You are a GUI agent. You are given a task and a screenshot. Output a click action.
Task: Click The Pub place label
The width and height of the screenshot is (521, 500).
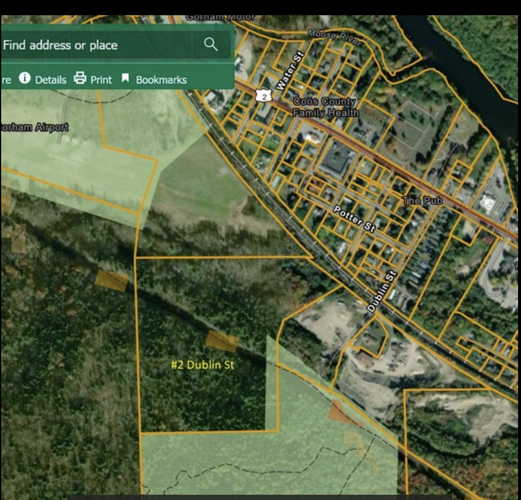pyautogui.click(x=422, y=201)
